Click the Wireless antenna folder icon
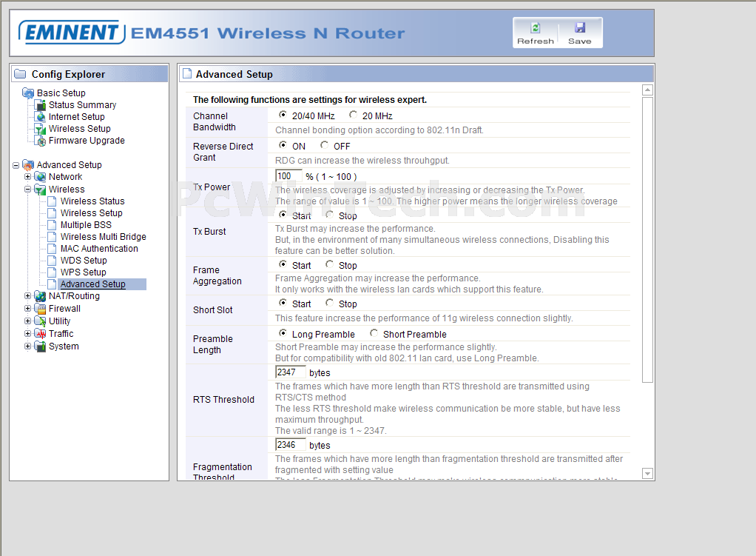 click(x=41, y=190)
